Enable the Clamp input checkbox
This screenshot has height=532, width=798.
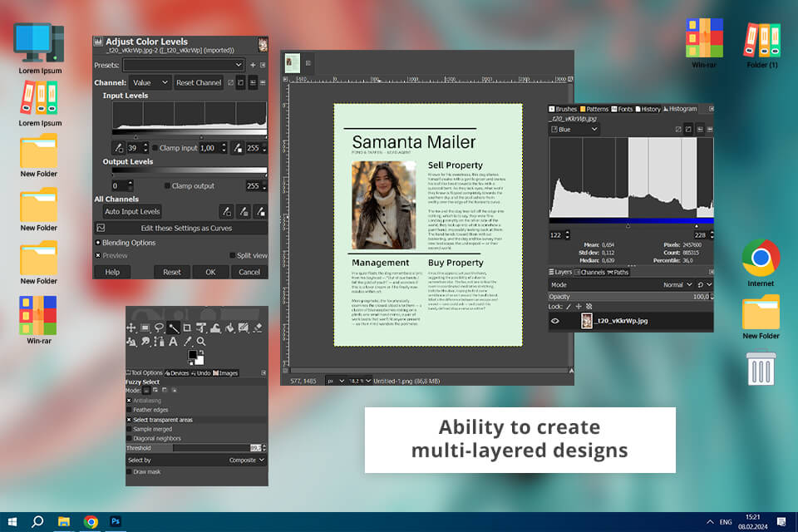click(155, 148)
